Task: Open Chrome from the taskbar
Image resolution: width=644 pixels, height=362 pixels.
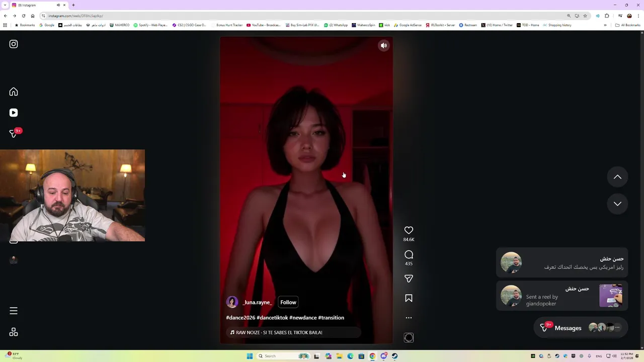Action: pyautogui.click(x=372, y=356)
